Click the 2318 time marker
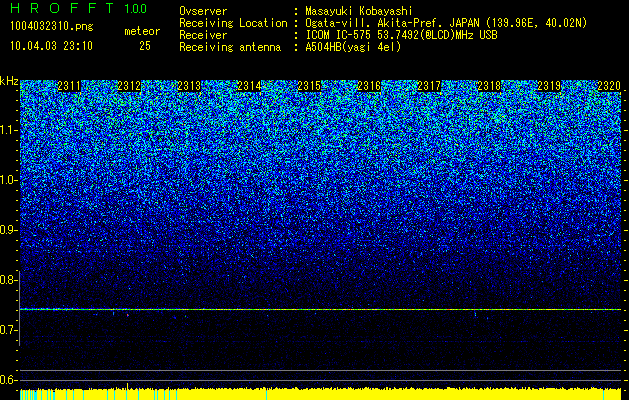Image resolution: width=629 pixels, height=400 pixels. click(x=489, y=86)
